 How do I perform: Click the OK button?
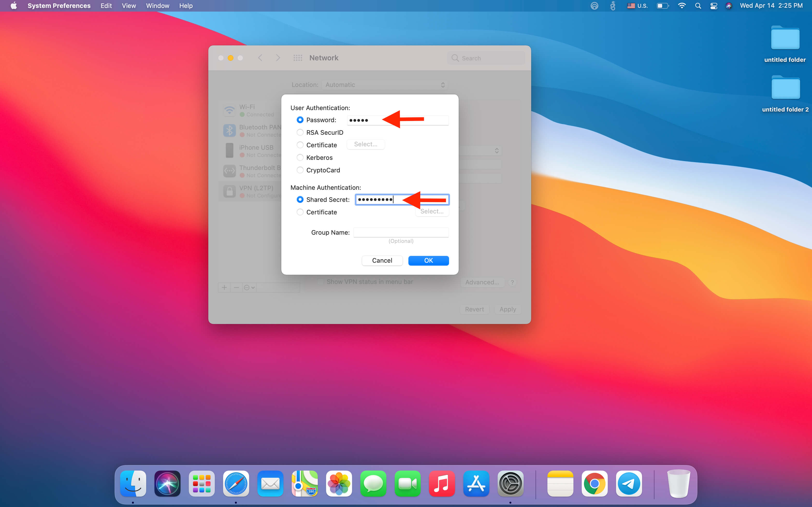[x=428, y=261]
